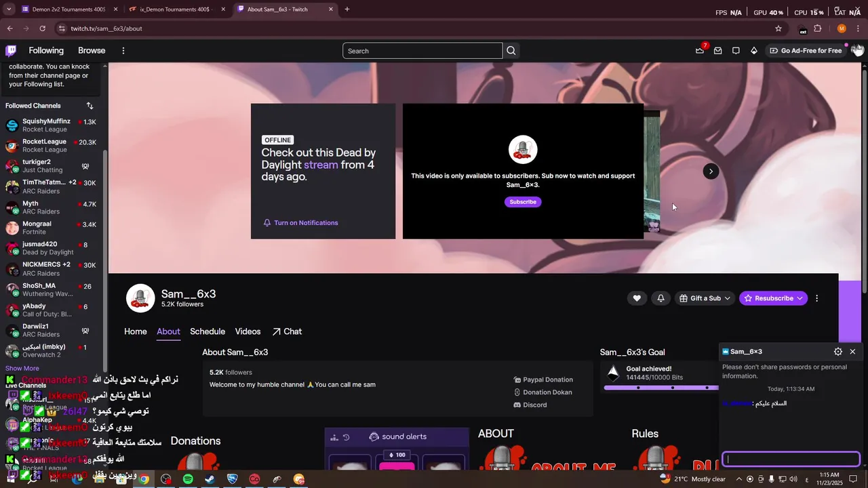Open the Chrome extensions puzzle icon
This screenshot has height=488, width=868.
pyautogui.click(x=818, y=28)
